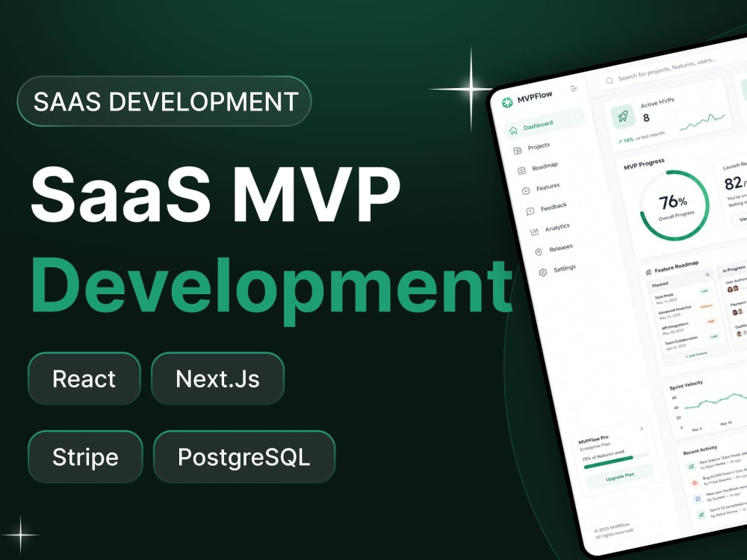This screenshot has width=747, height=560.
Task: Select Analytics in the sidebar
Action: [557, 228]
